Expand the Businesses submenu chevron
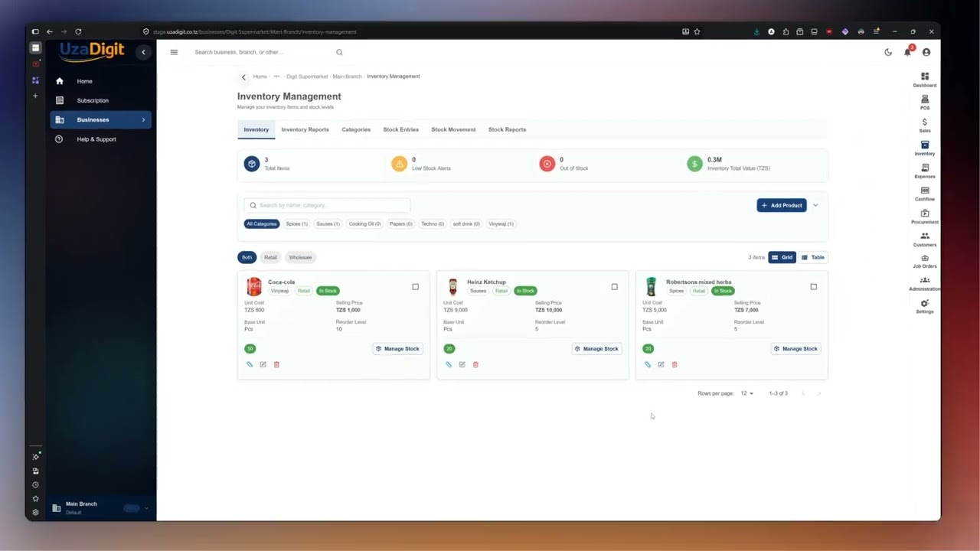 [143, 119]
